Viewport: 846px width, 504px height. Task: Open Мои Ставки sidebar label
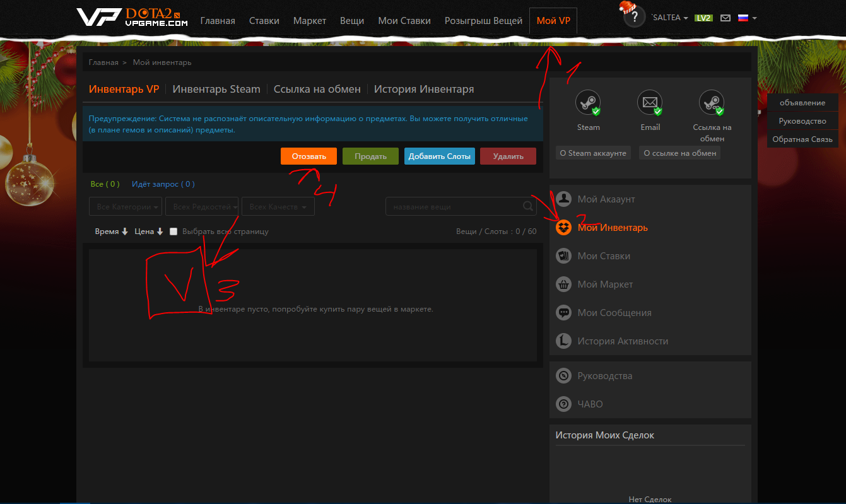(x=604, y=256)
